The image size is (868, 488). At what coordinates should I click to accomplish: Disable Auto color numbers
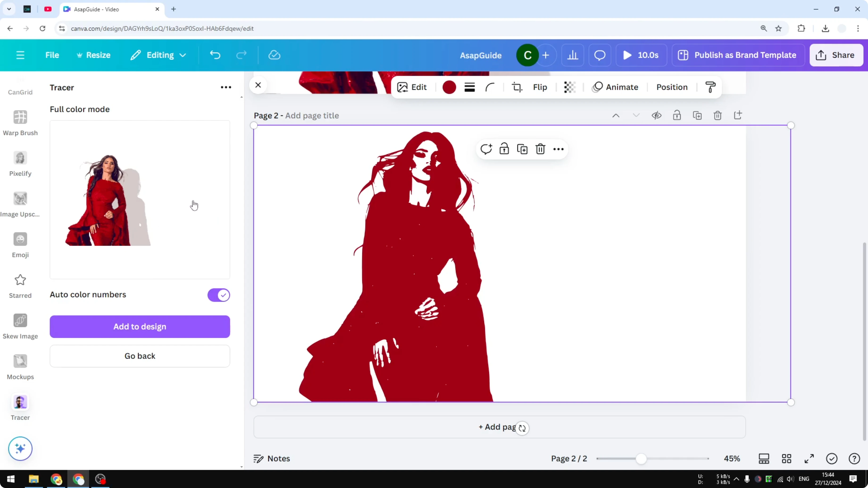[218, 295]
